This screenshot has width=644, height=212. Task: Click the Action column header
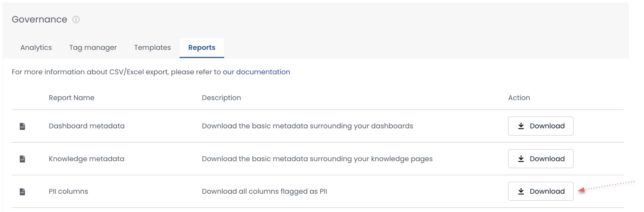[x=519, y=98]
